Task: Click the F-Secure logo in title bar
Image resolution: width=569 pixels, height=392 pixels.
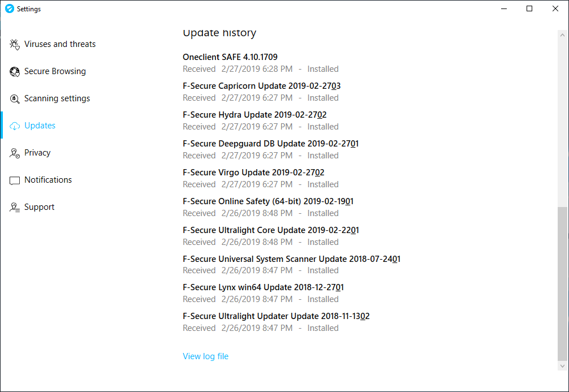Action: pyautogui.click(x=9, y=9)
